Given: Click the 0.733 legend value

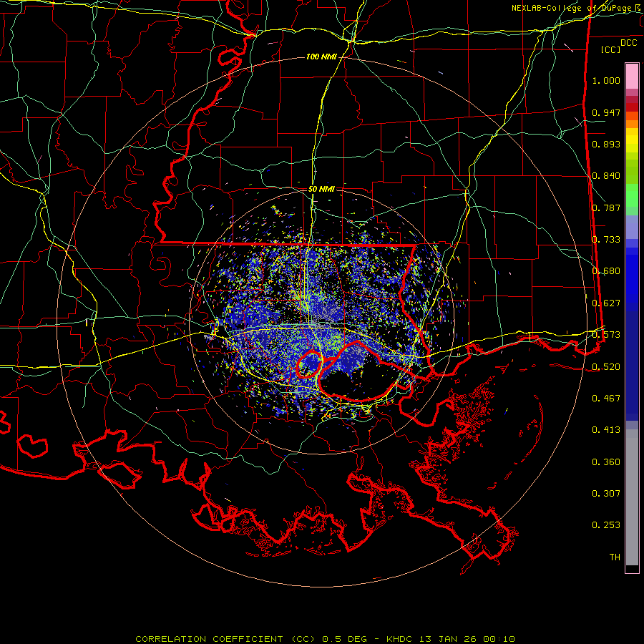Looking at the screenshot, I should click(x=606, y=240).
